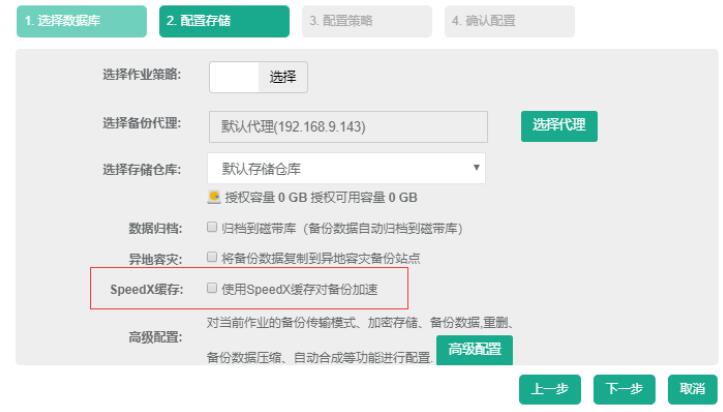Click the SpeedX缓存 field label

145,289
